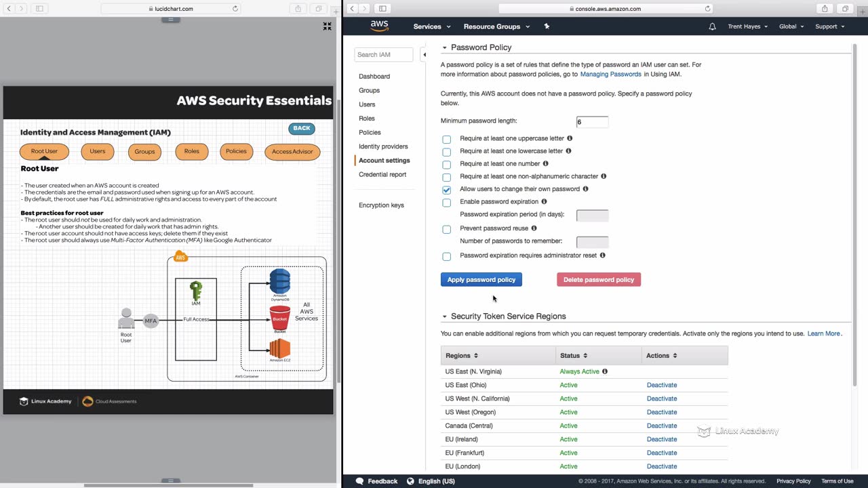Click the info icon next to 'Allow users to change their own password'
Screen dimensions: 868x488
coord(585,189)
